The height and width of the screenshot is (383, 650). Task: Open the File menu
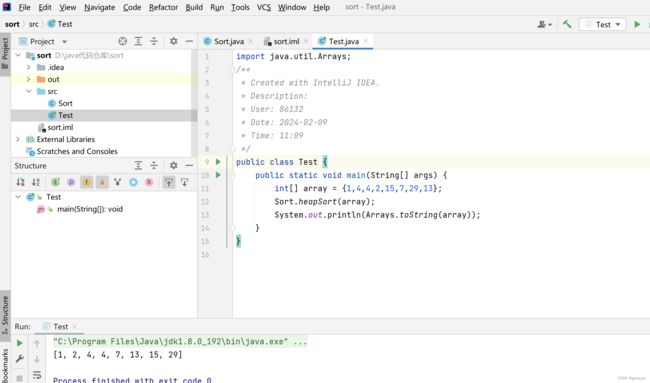coord(24,7)
